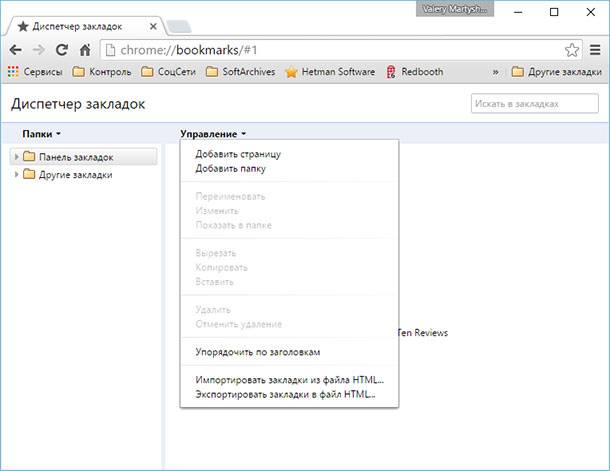
Task: Collapse the Управление dropdown menu
Action: coord(213,134)
